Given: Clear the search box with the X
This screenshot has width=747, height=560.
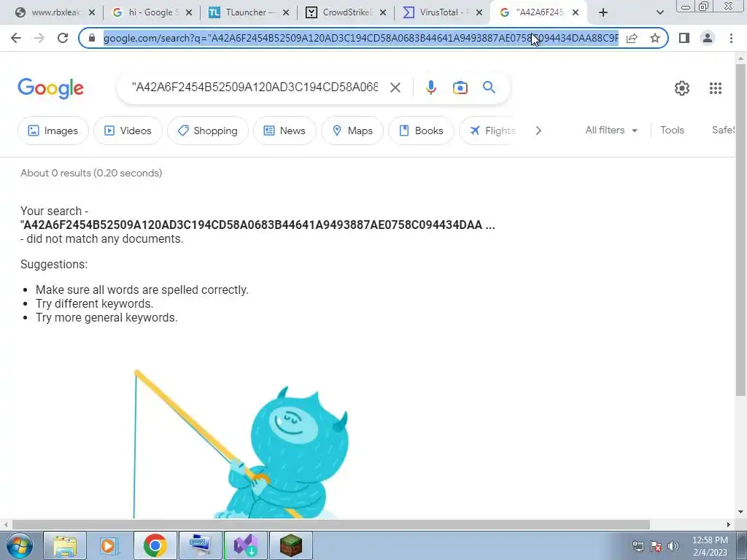Looking at the screenshot, I should tap(395, 87).
